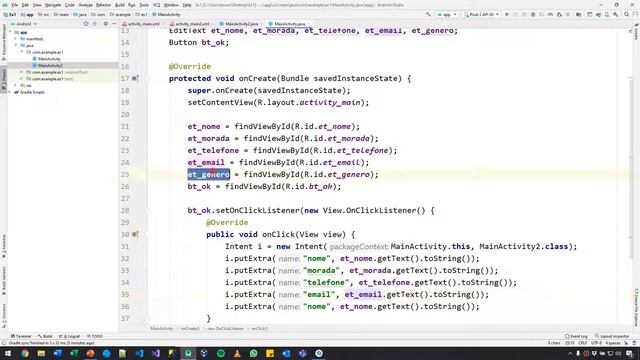Viewport: 640px width, 360px height.
Task: Open the VCS menu
Action: pos(156,5)
